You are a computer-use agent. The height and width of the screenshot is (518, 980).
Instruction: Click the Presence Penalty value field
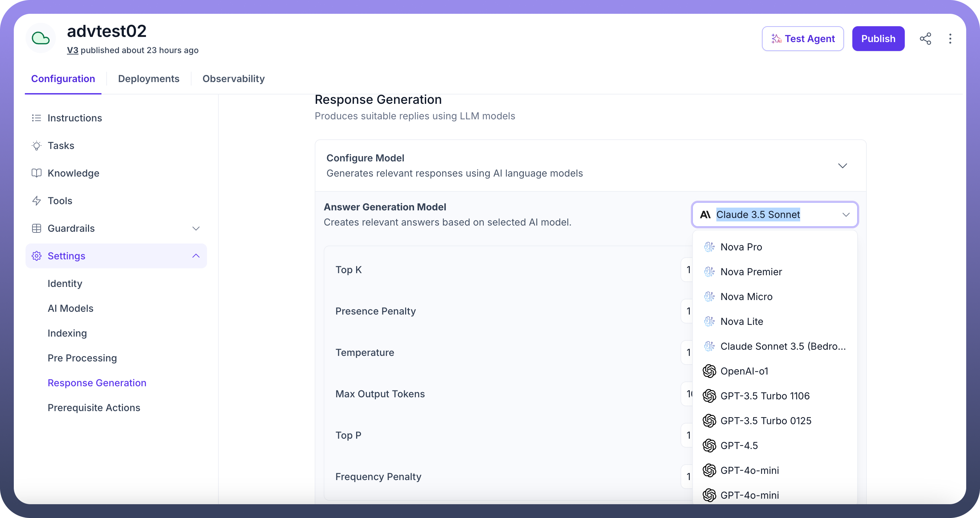[687, 311]
